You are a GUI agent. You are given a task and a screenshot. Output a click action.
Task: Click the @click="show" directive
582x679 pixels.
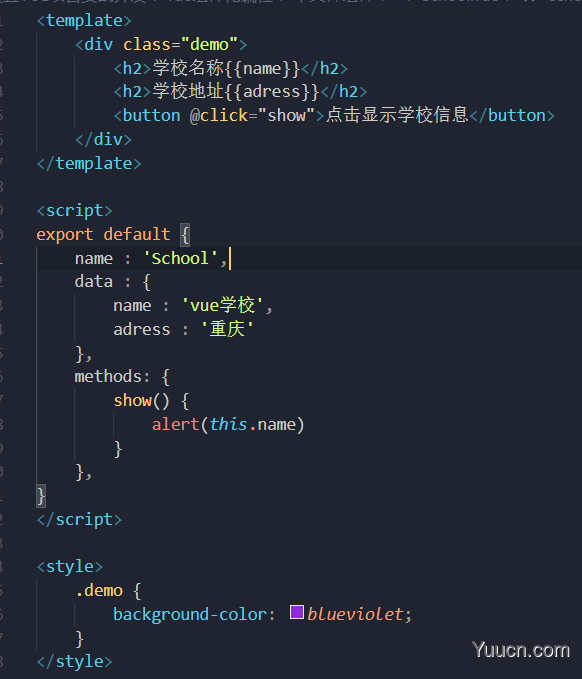(x=252, y=116)
